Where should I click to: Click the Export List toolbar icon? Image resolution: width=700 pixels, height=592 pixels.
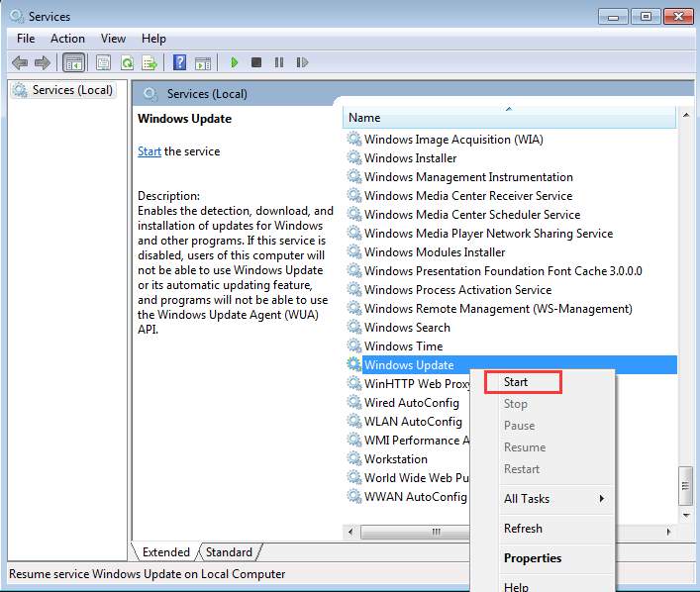pyautogui.click(x=150, y=62)
